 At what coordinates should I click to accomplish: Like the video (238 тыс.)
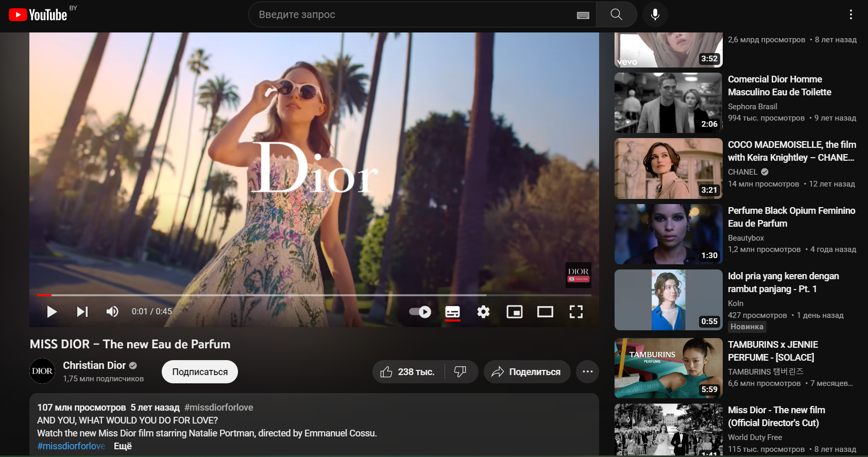click(408, 371)
